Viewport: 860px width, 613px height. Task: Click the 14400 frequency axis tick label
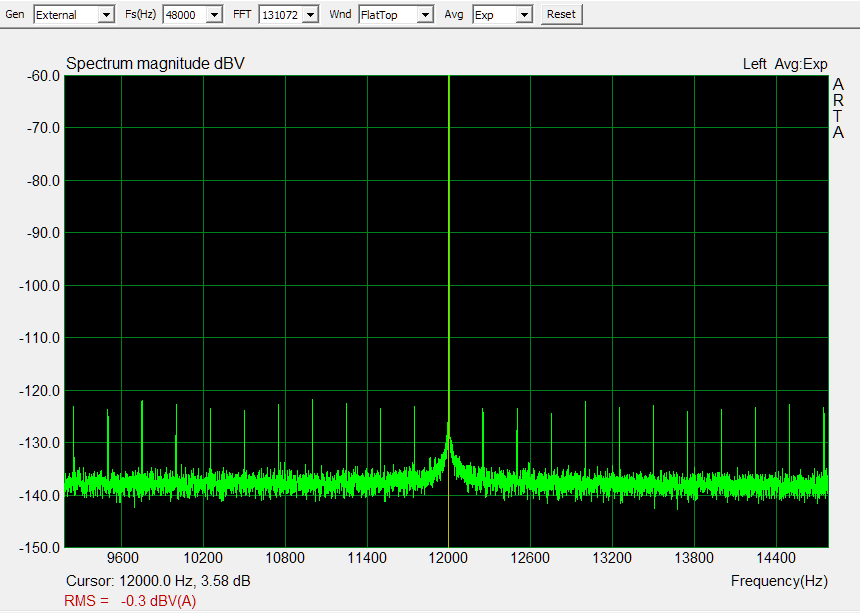point(776,558)
